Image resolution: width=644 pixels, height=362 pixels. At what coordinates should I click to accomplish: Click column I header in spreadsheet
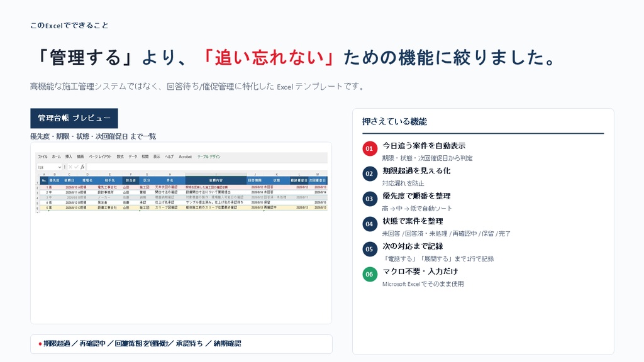pyautogui.click(x=216, y=175)
